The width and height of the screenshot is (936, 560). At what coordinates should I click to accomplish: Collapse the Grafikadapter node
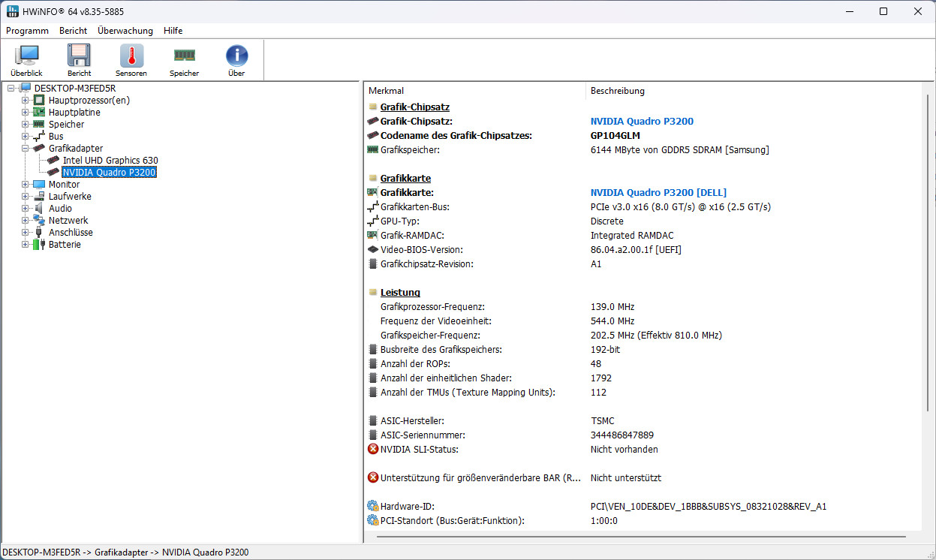pos(26,149)
